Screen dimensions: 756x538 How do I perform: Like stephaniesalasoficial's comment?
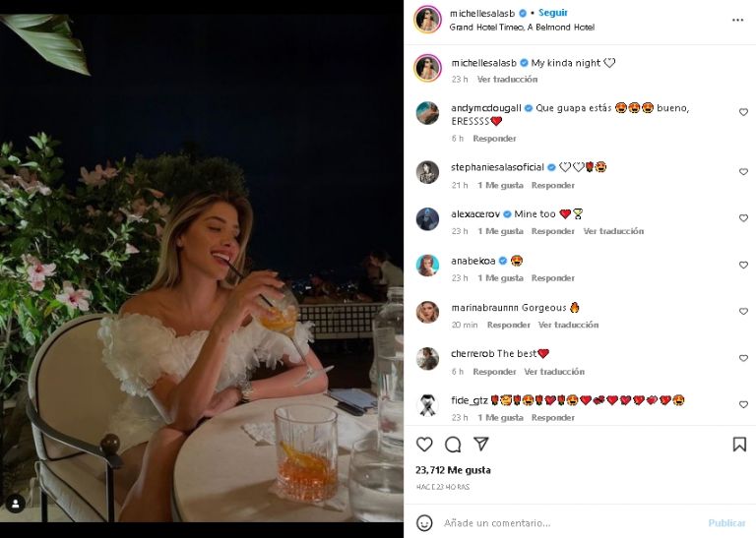coord(743,172)
